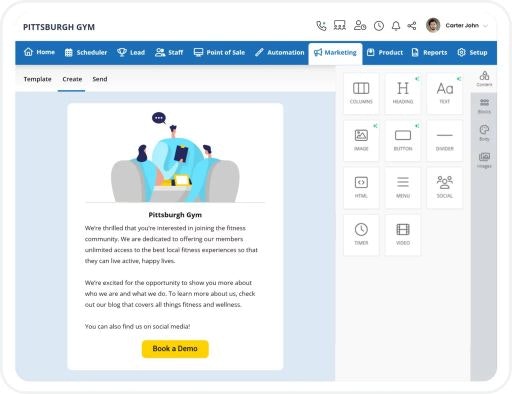The image size is (512, 394).
Task: Open the Send tab
Action: point(100,79)
